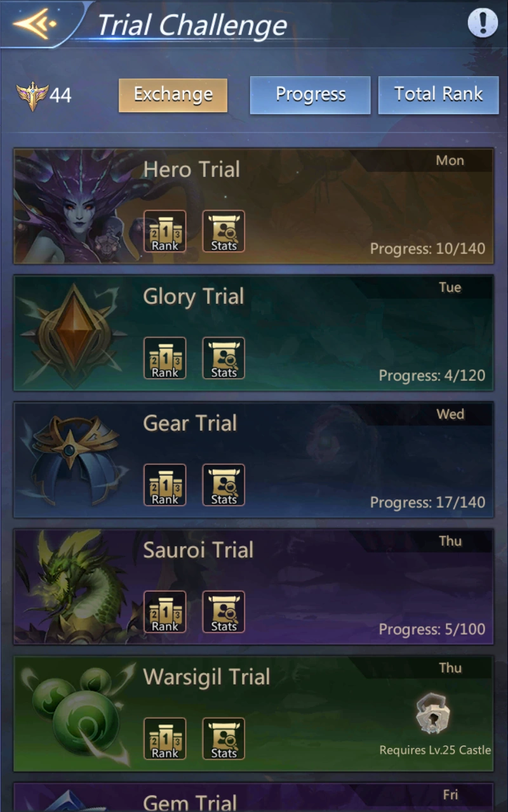Click the Exchange button

(x=173, y=95)
